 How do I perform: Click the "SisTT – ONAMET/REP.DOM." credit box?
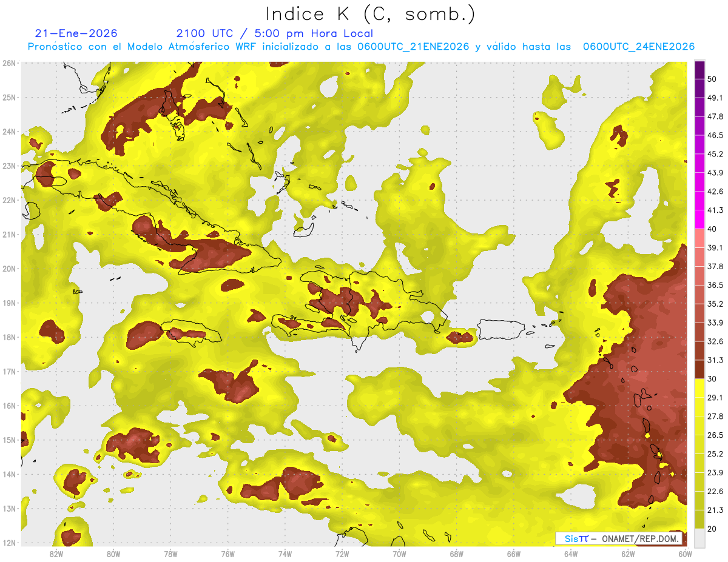619,538
